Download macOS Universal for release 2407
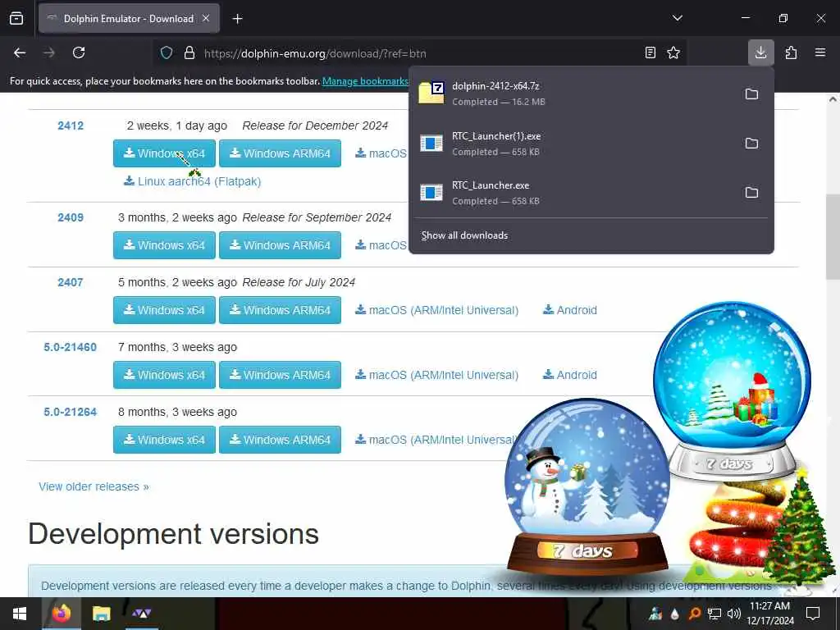Screen dimensions: 840x630 coord(436,310)
